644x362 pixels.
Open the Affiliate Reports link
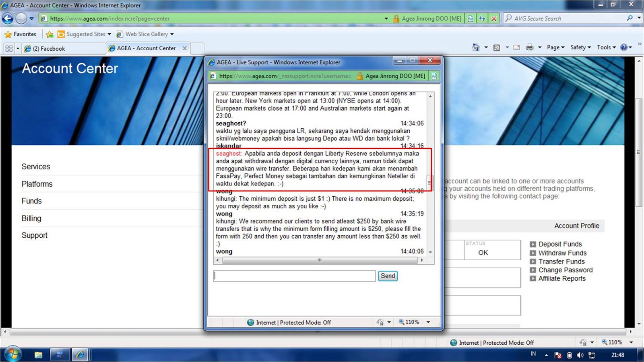562,278
